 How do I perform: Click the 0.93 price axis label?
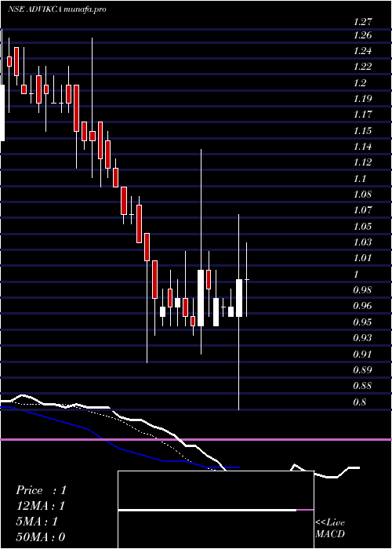coord(362,338)
